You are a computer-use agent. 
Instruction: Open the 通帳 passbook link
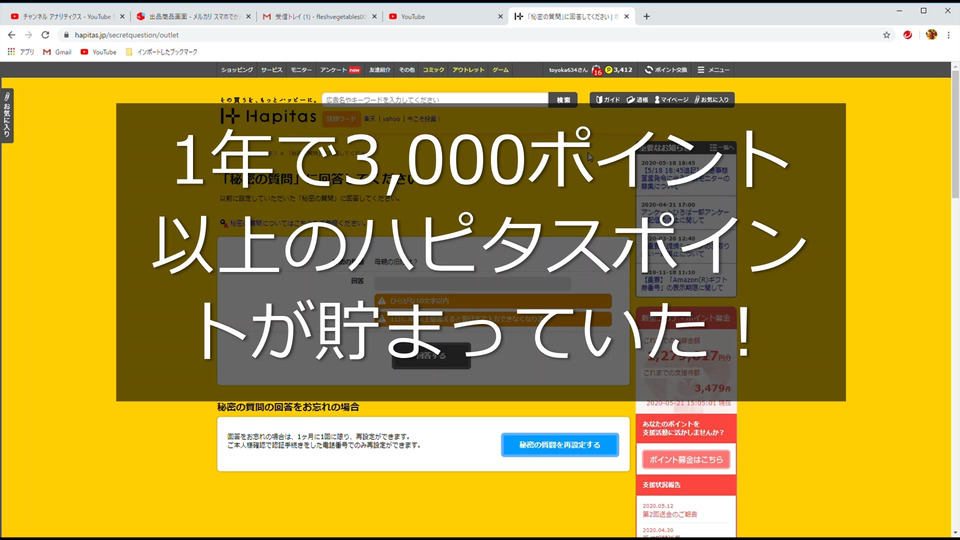(x=637, y=100)
